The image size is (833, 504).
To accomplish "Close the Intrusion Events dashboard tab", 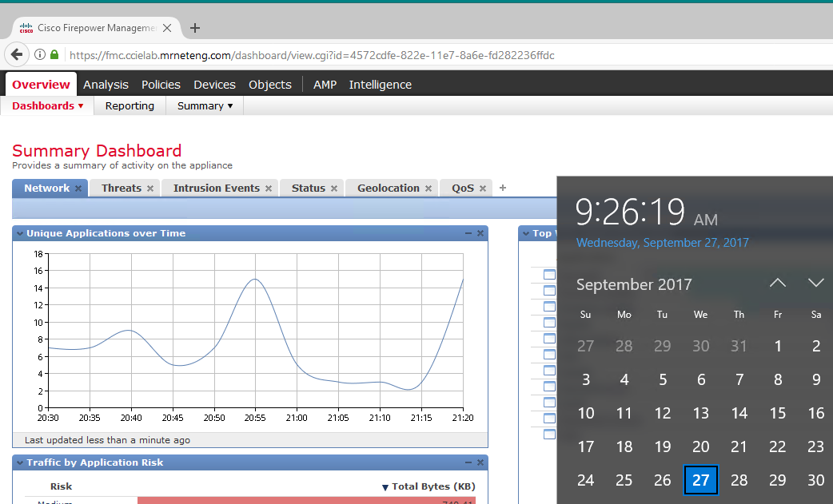I will pos(267,188).
